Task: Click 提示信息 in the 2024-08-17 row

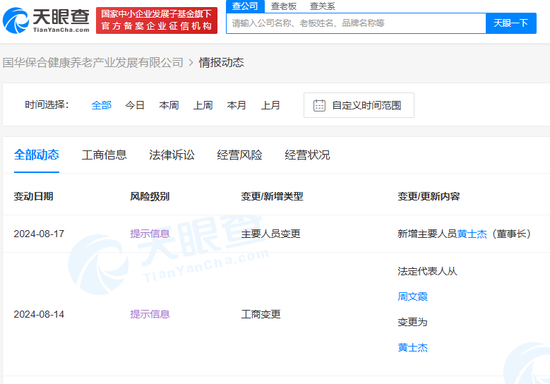Action: [150, 234]
